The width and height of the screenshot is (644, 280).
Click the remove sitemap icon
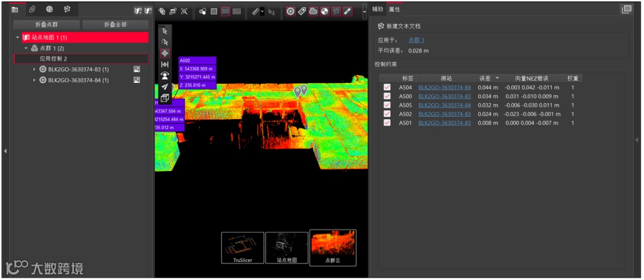click(148, 11)
